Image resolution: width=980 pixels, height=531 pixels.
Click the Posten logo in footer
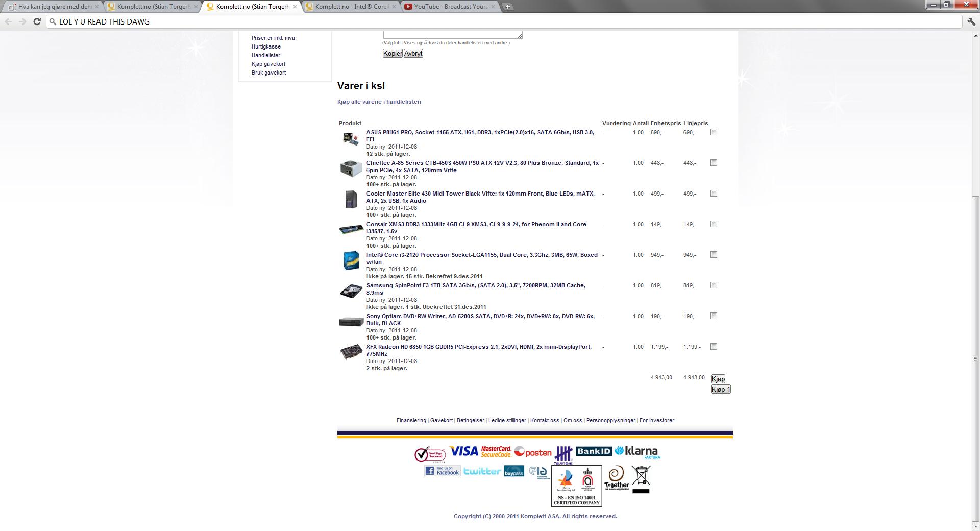pos(533,452)
